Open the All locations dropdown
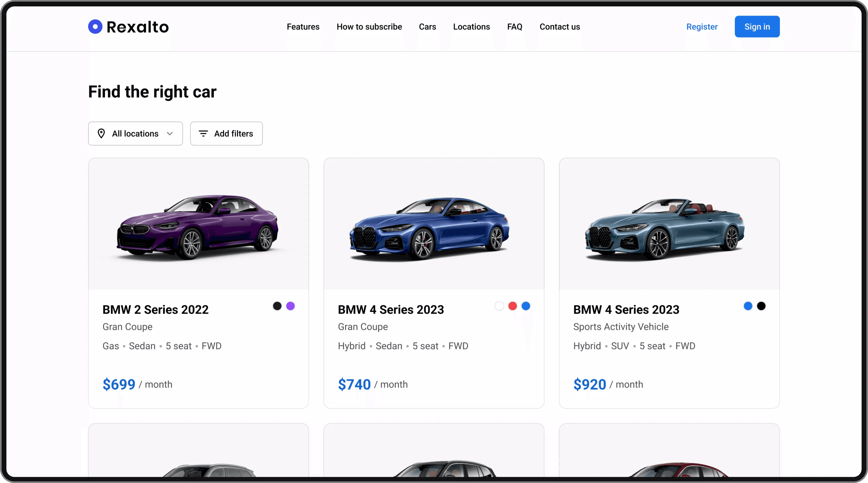868x483 pixels. point(135,133)
